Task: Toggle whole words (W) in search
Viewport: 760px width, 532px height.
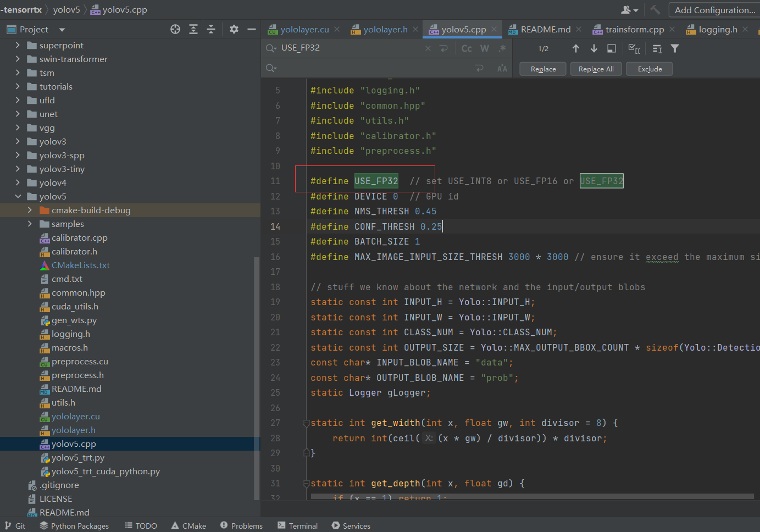Action: pyautogui.click(x=484, y=48)
